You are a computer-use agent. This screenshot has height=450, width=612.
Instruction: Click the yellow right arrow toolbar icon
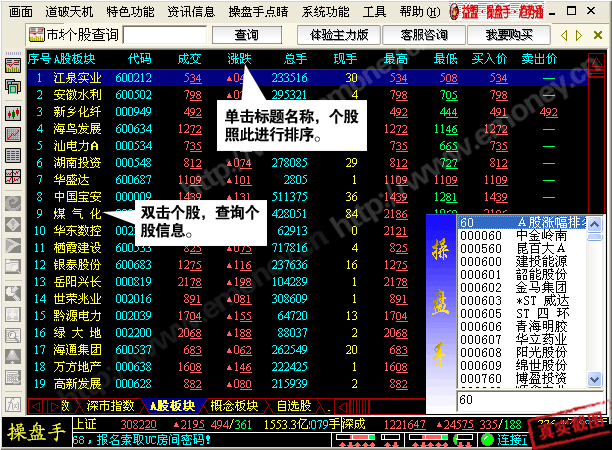(579, 35)
